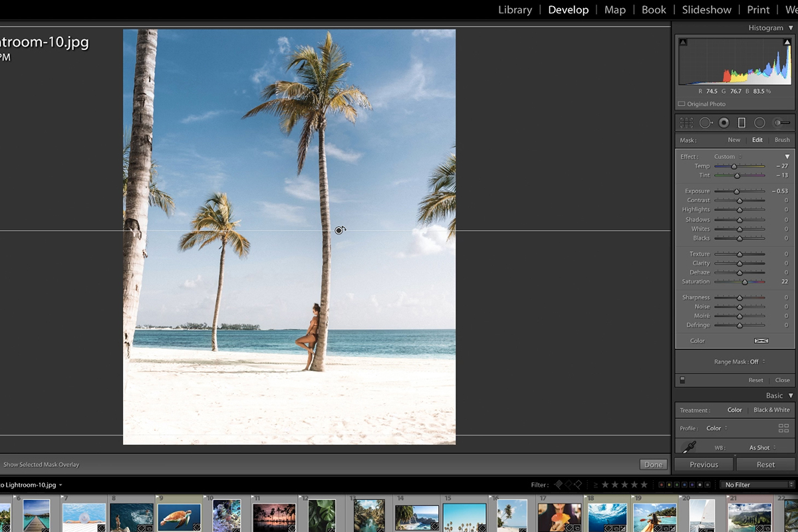Switch to the Library module
This screenshot has width=798, height=532.
click(515, 10)
